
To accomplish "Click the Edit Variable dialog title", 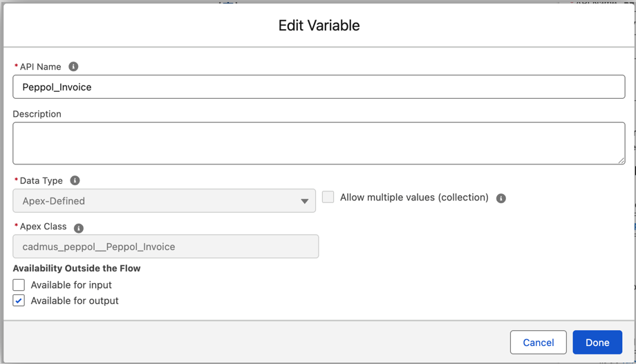I will point(319,26).
